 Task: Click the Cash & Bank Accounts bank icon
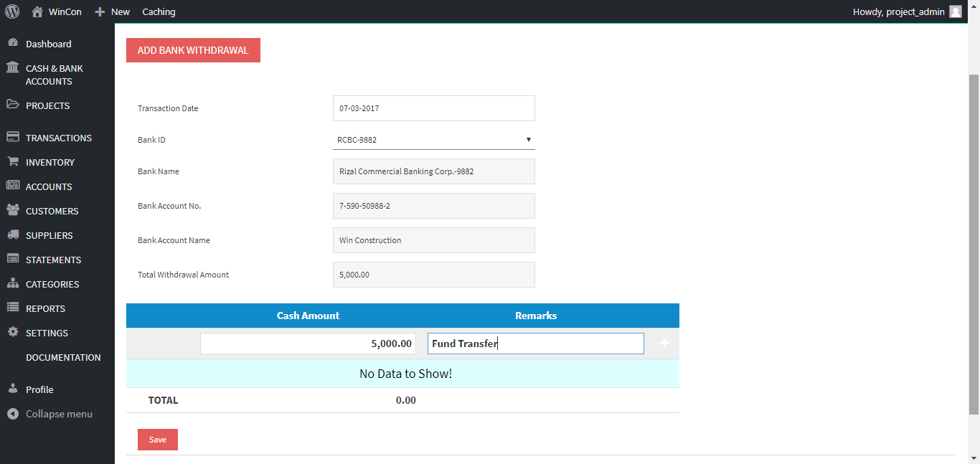(13, 68)
